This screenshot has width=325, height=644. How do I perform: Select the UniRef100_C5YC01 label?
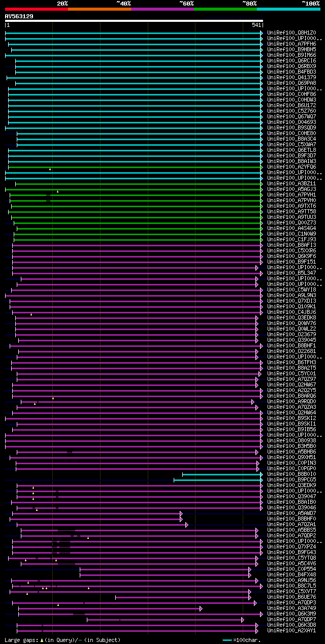tap(291, 374)
